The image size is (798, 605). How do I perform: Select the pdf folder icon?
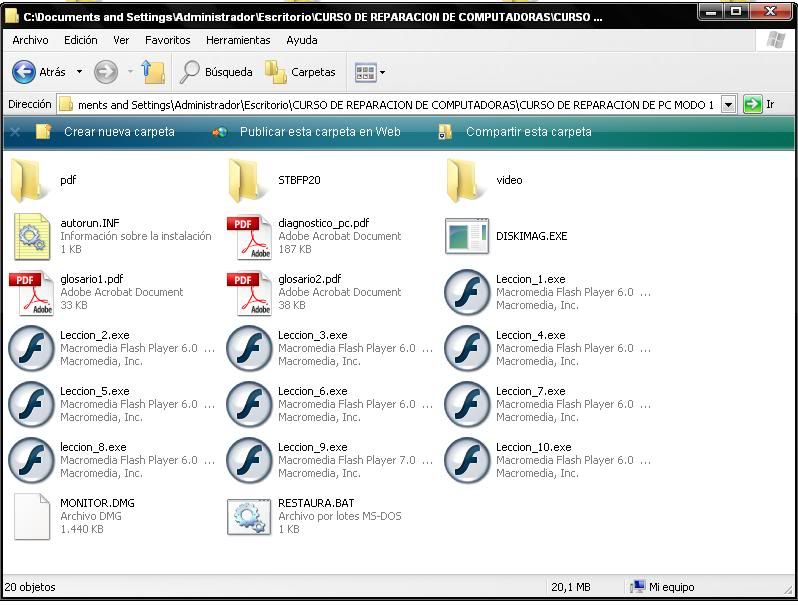point(30,181)
